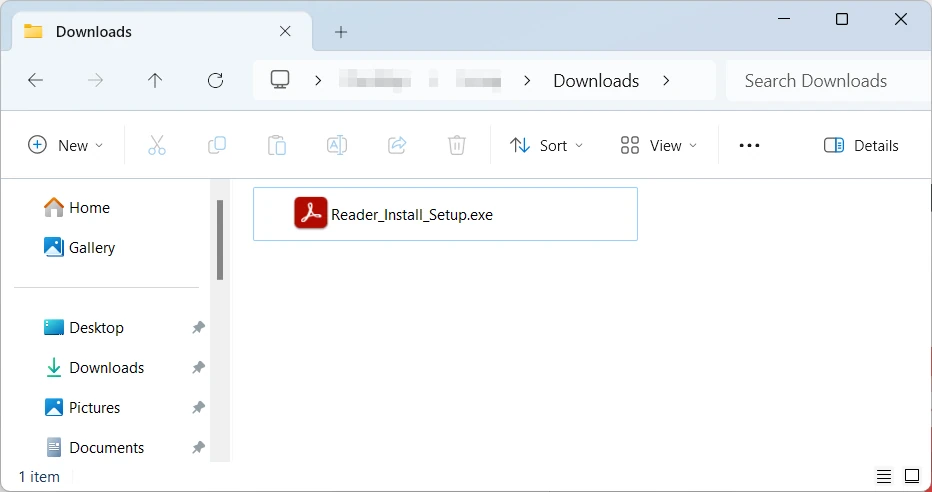Click the Adobe Reader installer icon
The image size is (932, 492).
(310, 213)
